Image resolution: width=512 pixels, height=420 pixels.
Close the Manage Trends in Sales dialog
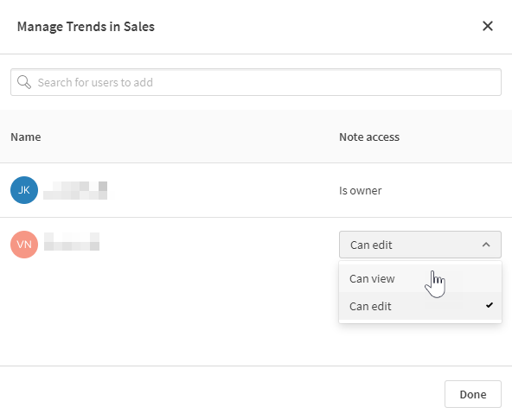[x=488, y=26]
